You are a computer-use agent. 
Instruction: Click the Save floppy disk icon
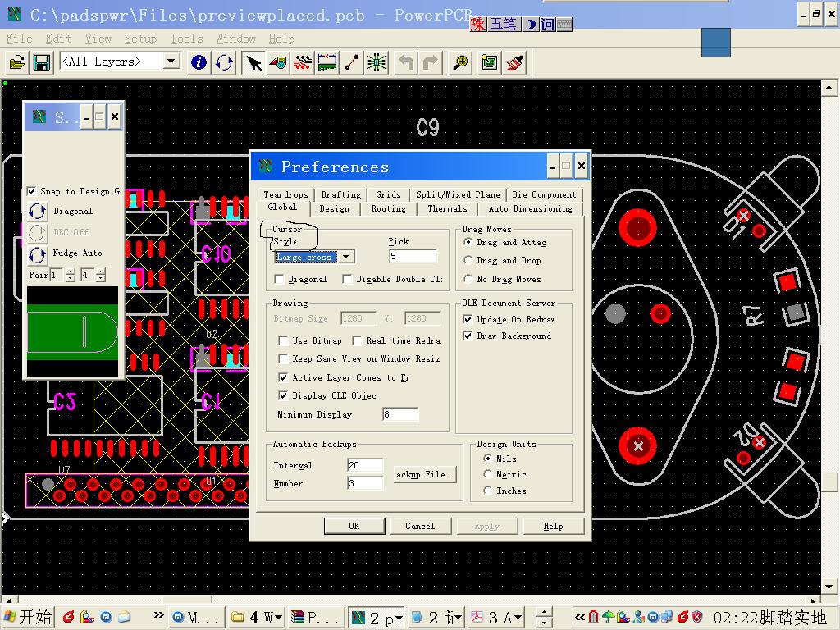coord(41,62)
